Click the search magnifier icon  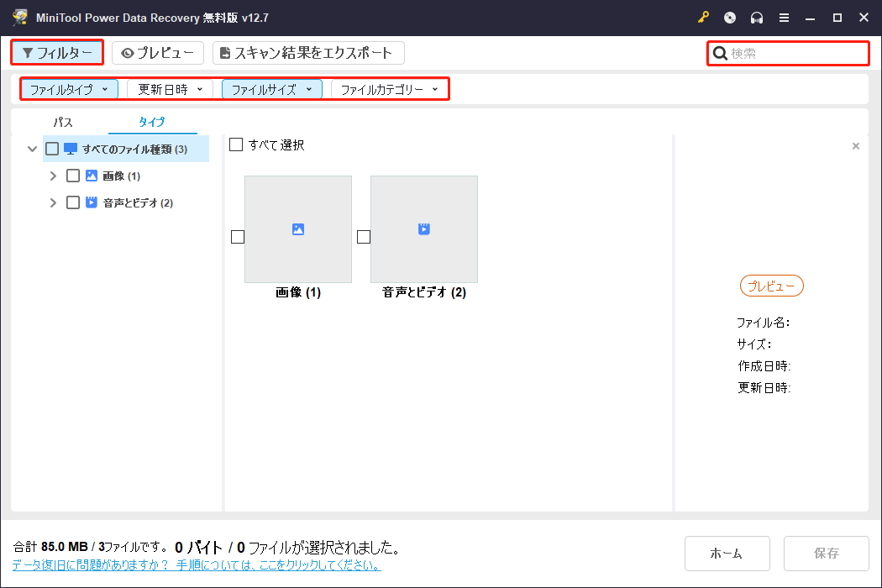pyautogui.click(x=721, y=53)
